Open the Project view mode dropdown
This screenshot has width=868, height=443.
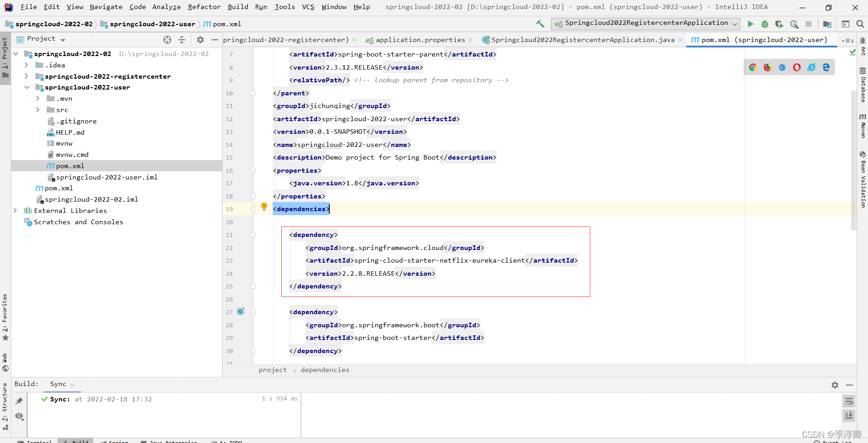coord(63,40)
